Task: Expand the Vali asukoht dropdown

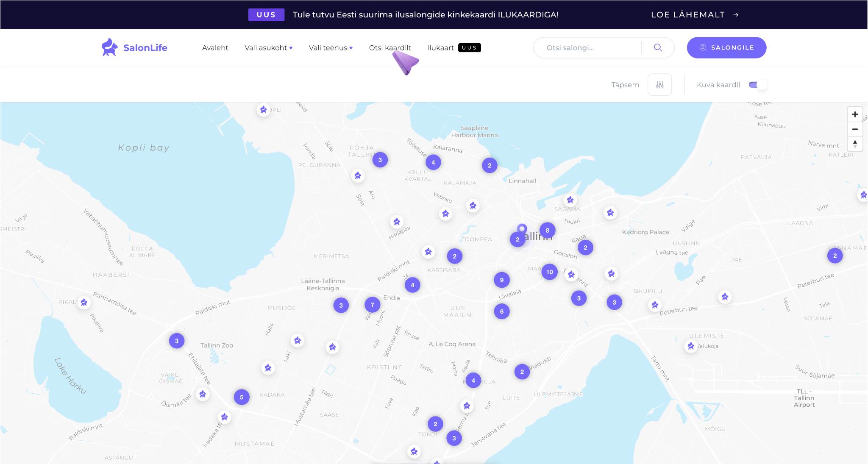Action: (x=268, y=48)
